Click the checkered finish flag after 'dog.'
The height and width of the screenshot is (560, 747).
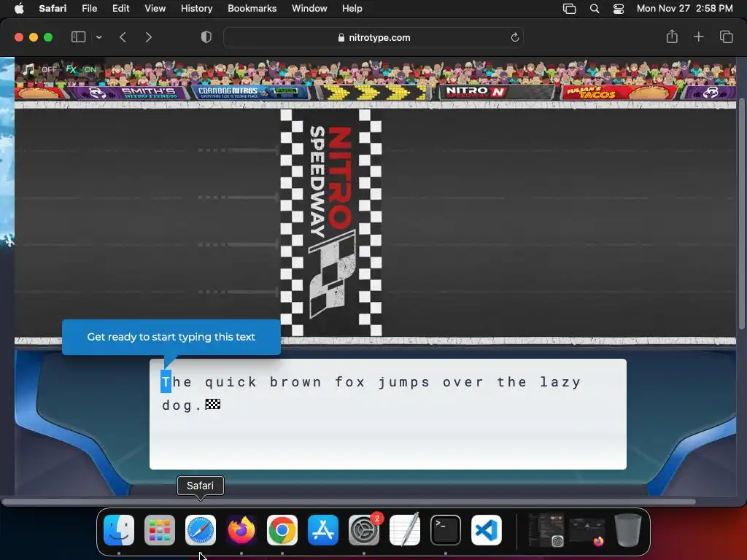[212, 404]
